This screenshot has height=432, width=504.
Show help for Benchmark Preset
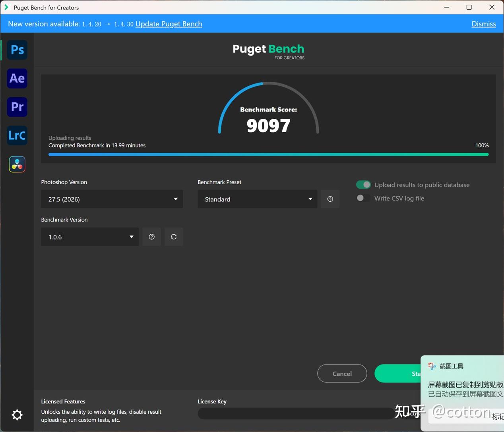(330, 199)
